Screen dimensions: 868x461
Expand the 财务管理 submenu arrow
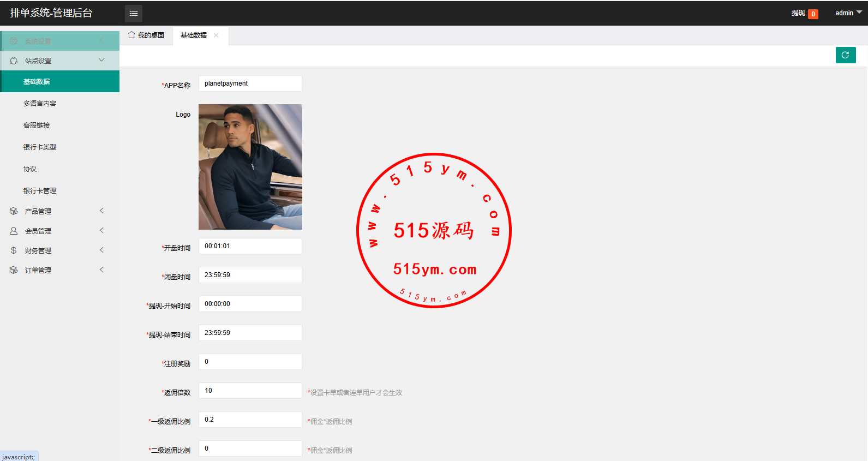[101, 250]
